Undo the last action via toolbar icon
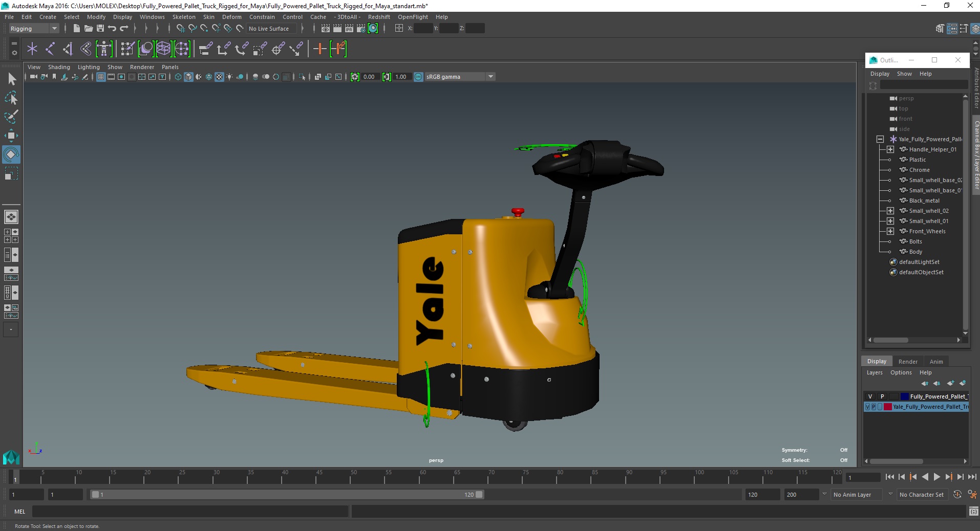This screenshot has height=531, width=980. 112,29
